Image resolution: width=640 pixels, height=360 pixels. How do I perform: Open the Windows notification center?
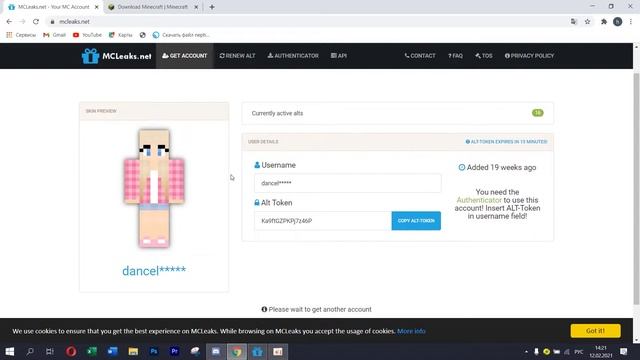(623, 351)
